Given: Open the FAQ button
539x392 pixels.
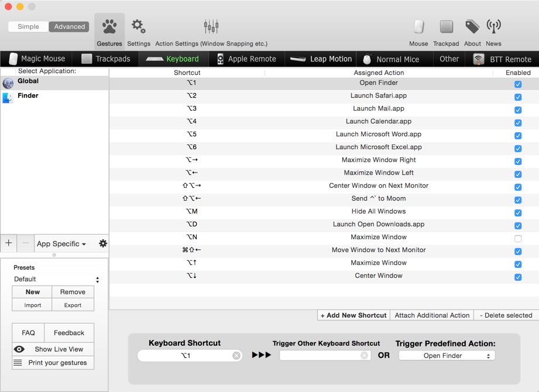Looking at the screenshot, I should tap(28, 333).
